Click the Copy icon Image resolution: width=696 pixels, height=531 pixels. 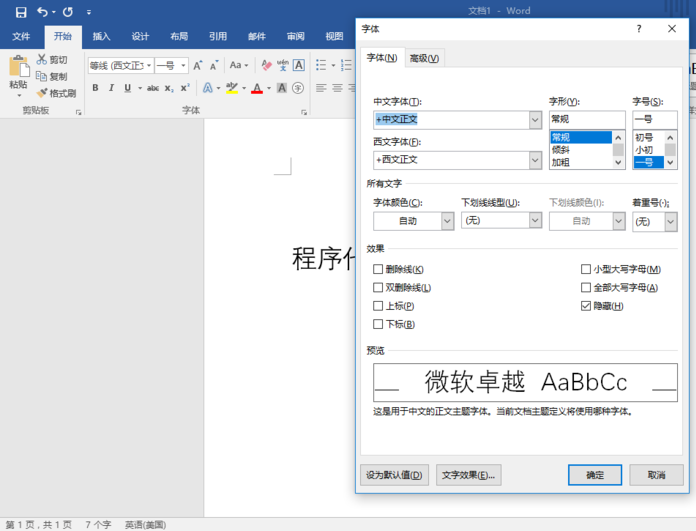[x=41, y=76]
